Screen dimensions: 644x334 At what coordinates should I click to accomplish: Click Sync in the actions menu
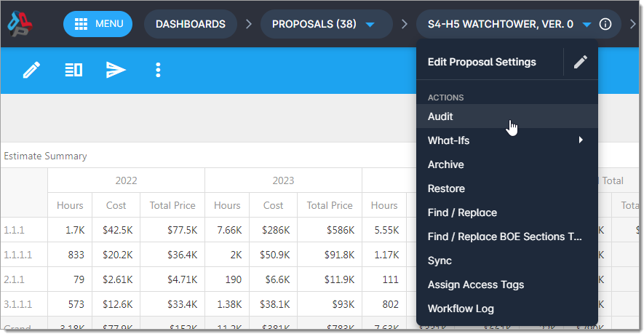coord(440,261)
